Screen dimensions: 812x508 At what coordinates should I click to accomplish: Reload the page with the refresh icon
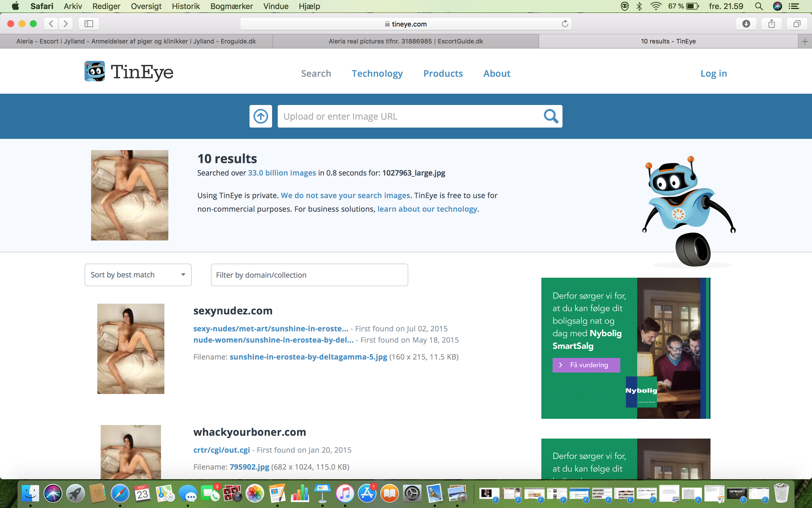point(565,23)
